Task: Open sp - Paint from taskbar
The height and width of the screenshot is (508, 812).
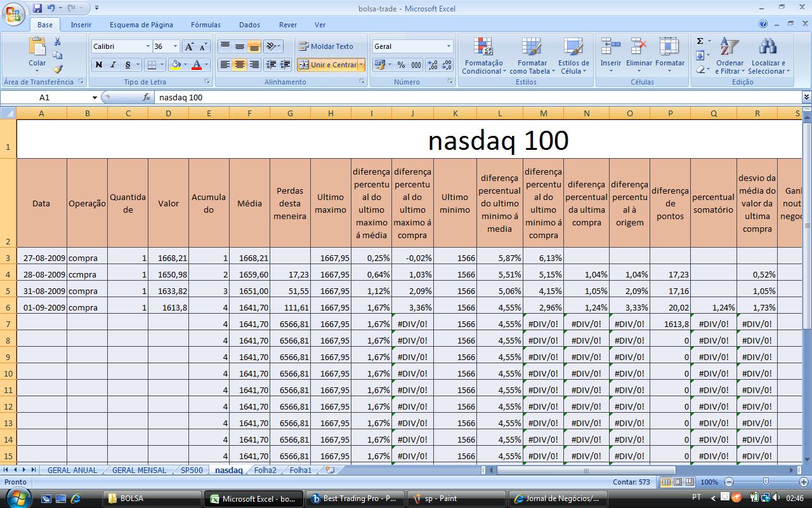Action: click(457, 498)
